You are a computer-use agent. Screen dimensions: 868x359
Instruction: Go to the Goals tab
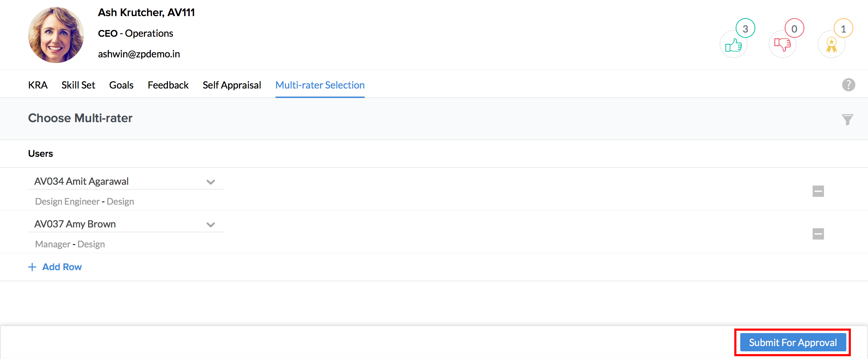pos(121,85)
